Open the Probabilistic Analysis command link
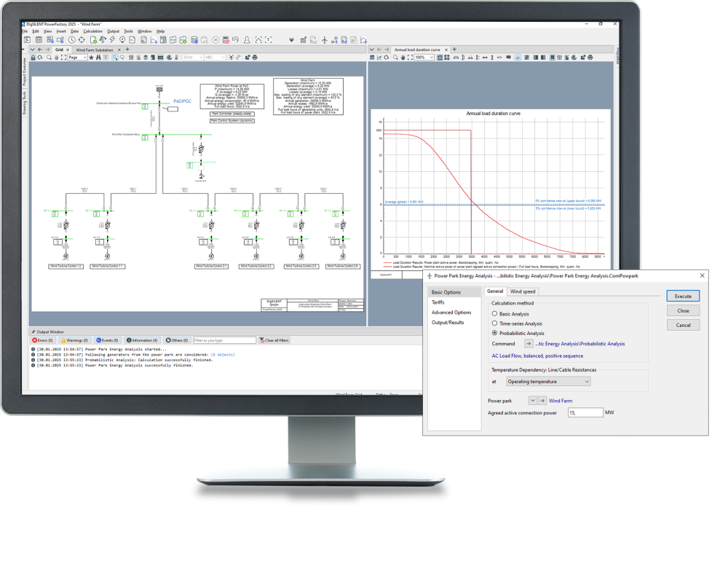This screenshot has height=574, width=728. (x=580, y=344)
